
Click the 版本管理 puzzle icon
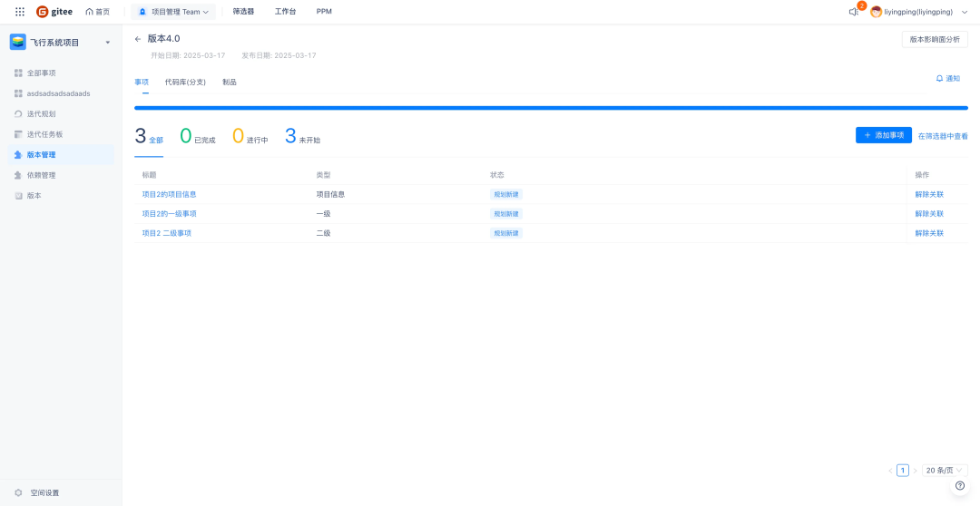click(19, 155)
